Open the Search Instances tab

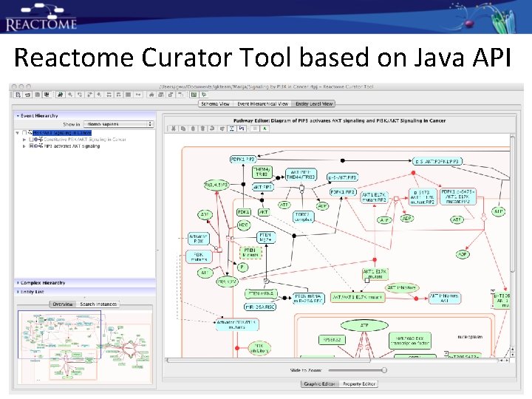pos(98,304)
